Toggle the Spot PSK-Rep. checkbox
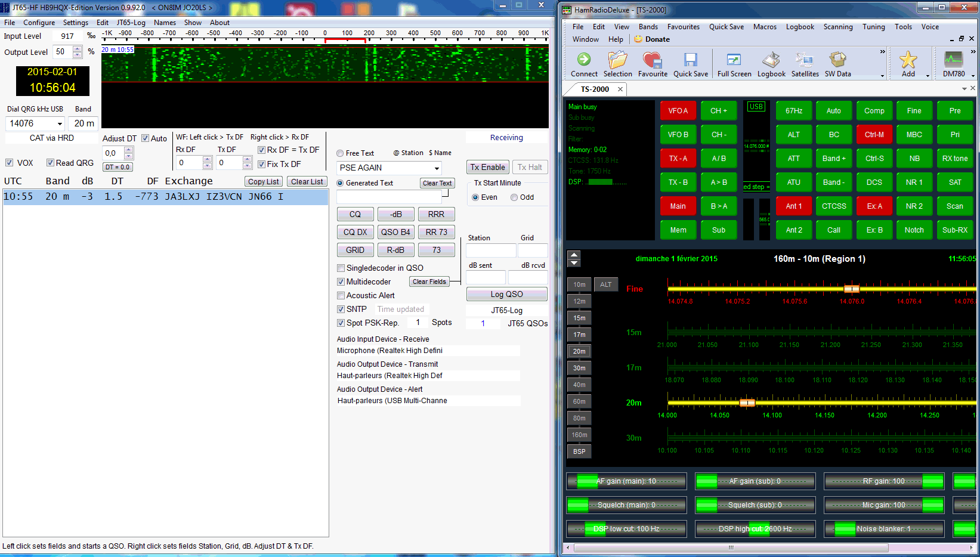The width and height of the screenshot is (980, 557). (341, 323)
